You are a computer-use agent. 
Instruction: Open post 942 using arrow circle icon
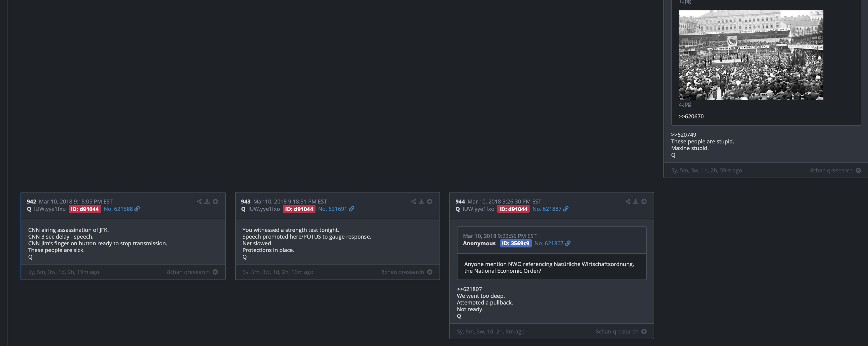(215, 201)
